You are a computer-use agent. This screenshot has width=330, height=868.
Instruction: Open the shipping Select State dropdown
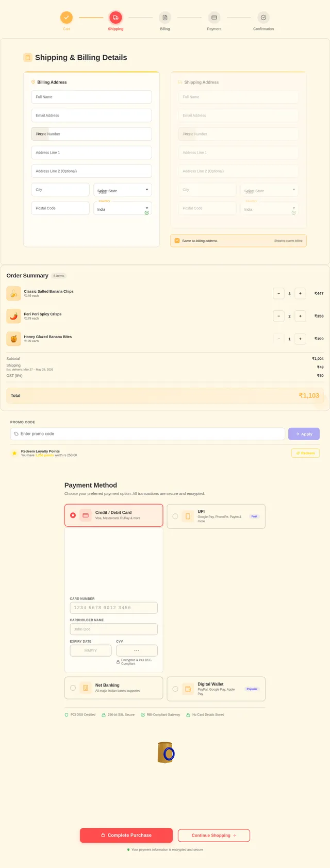click(269, 190)
